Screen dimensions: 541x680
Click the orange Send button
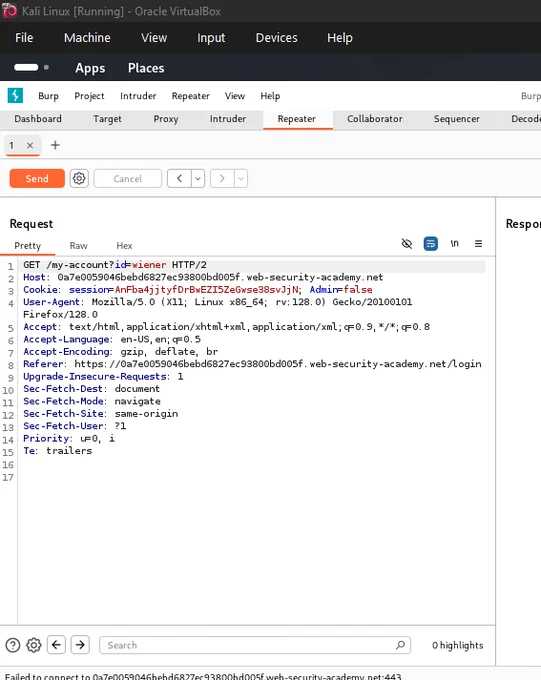click(x=37, y=178)
